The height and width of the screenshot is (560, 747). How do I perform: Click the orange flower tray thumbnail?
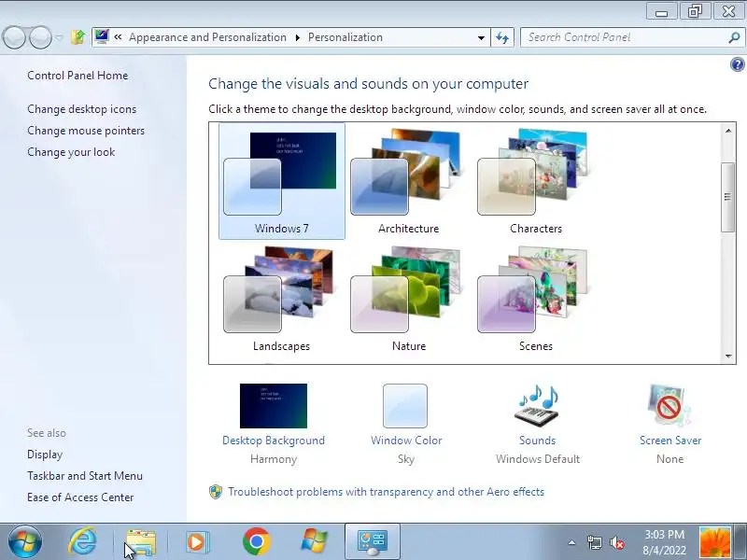click(714, 542)
